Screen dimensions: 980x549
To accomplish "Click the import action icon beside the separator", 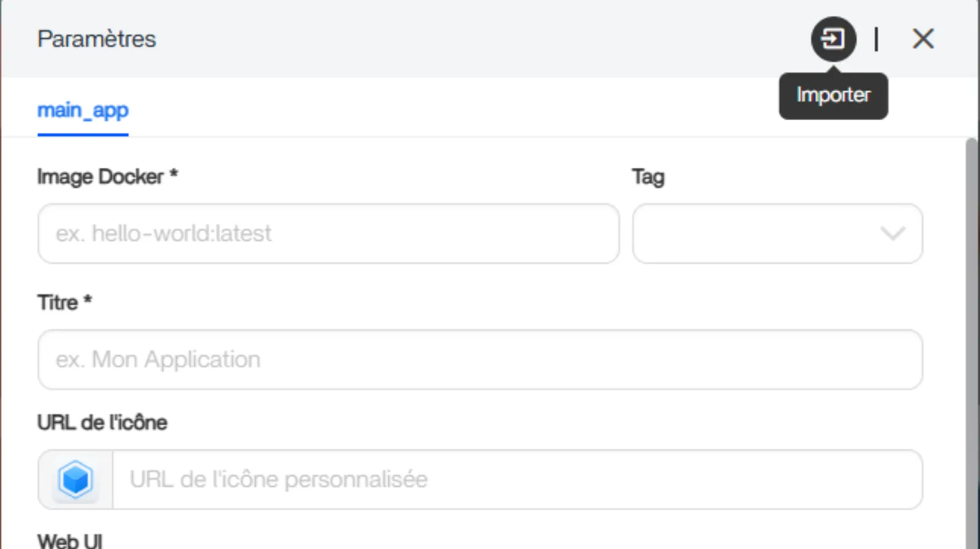I will click(833, 39).
